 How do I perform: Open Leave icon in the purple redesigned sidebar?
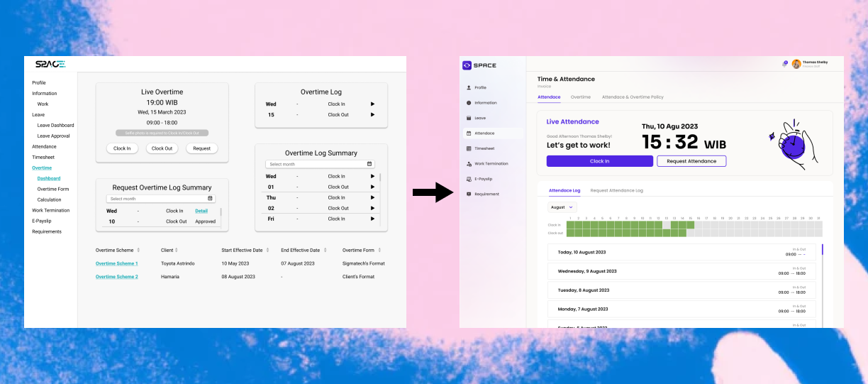(469, 118)
